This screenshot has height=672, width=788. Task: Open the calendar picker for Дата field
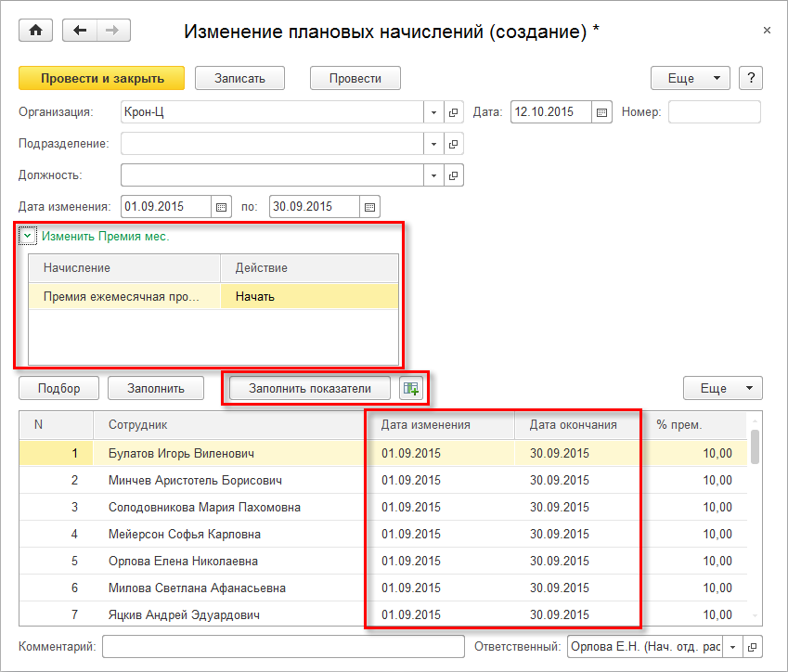click(601, 112)
